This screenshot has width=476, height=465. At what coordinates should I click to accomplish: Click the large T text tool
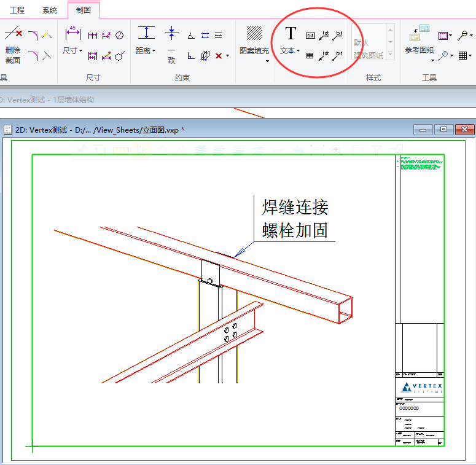pyautogui.click(x=291, y=33)
